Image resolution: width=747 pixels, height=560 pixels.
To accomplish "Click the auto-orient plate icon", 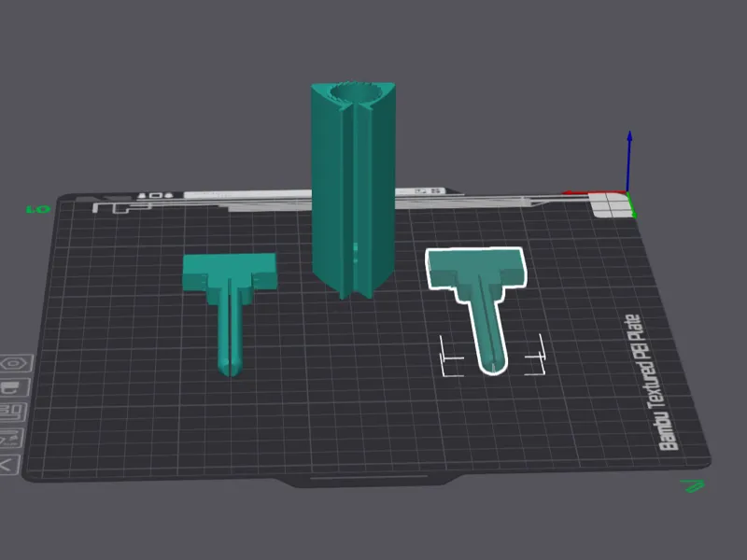I will 11,437.
